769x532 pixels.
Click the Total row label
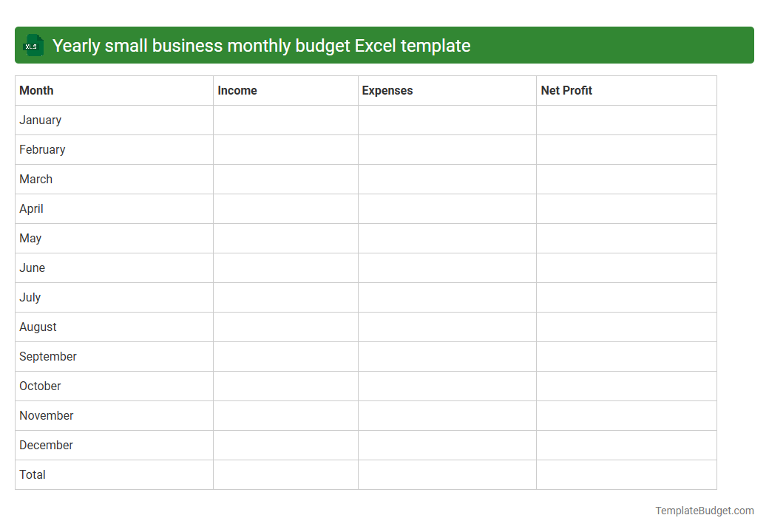coord(33,474)
